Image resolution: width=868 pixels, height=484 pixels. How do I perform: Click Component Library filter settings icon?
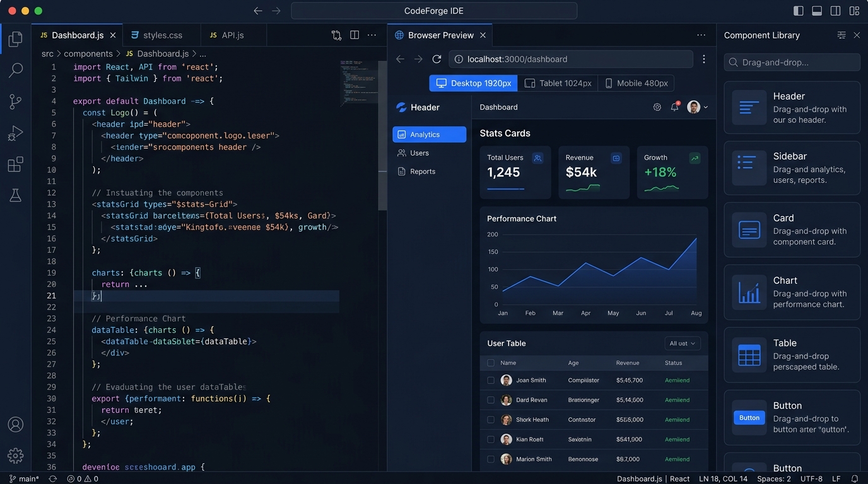coord(842,35)
